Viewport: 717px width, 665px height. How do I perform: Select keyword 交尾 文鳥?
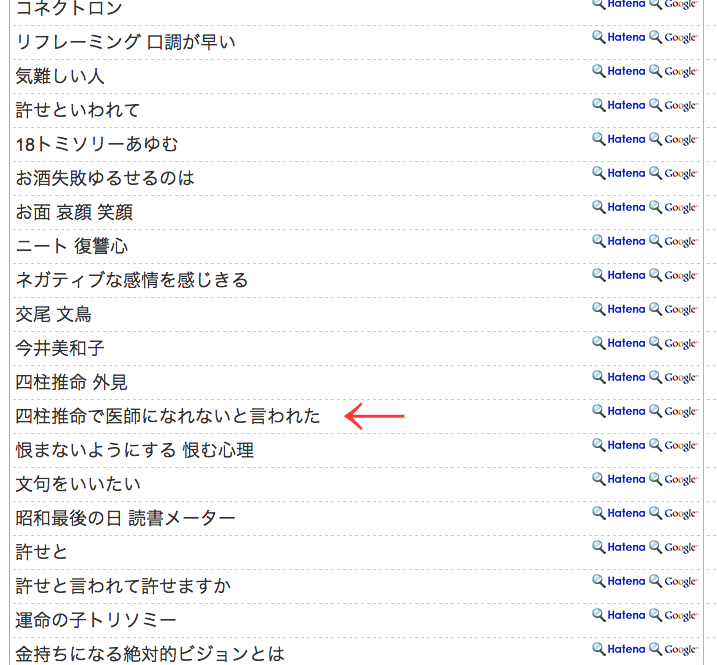[54, 314]
